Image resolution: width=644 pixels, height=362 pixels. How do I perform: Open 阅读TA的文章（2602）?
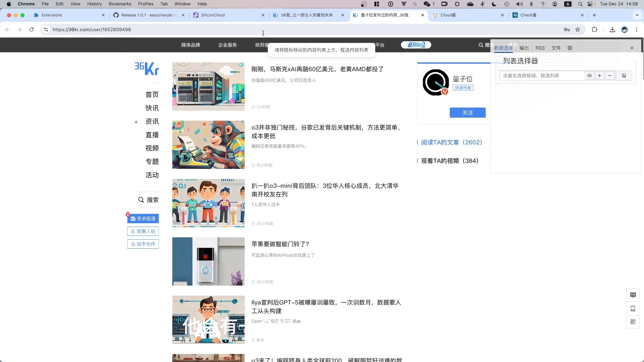coord(451,142)
